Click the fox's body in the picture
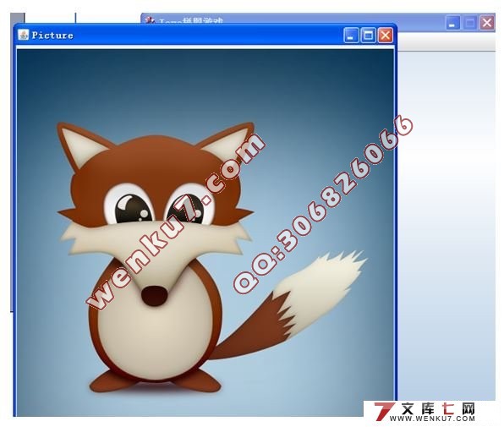Viewport: 504px width, 427px height. [154, 325]
